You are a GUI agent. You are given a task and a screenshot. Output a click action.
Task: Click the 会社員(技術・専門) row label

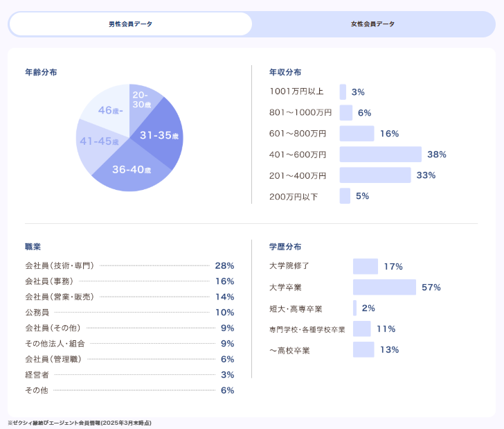60,265
